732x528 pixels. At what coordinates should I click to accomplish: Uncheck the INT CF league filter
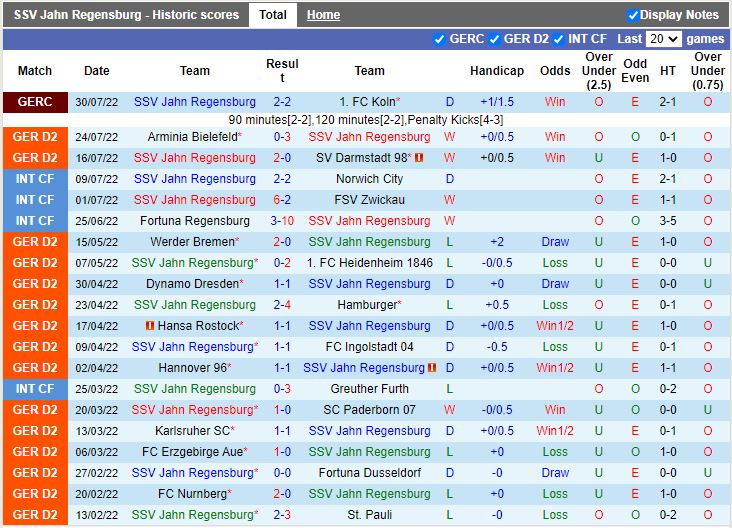coord(558,40)
